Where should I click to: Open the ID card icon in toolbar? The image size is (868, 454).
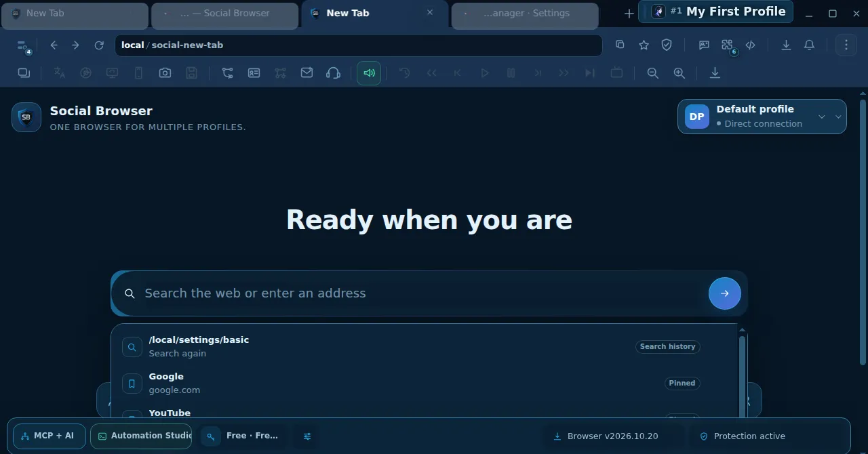tap(254, 73)
